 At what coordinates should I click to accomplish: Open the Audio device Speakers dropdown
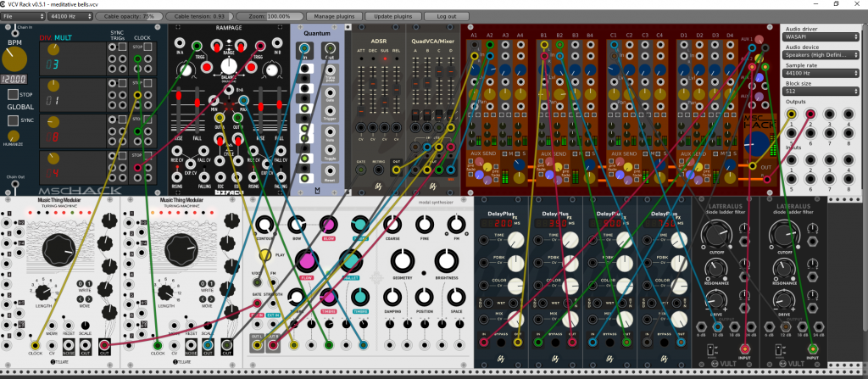point(821,55)
